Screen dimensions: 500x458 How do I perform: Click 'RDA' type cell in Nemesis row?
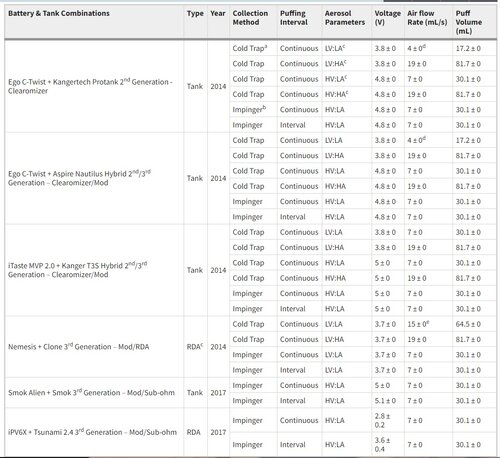coord(195,347)
